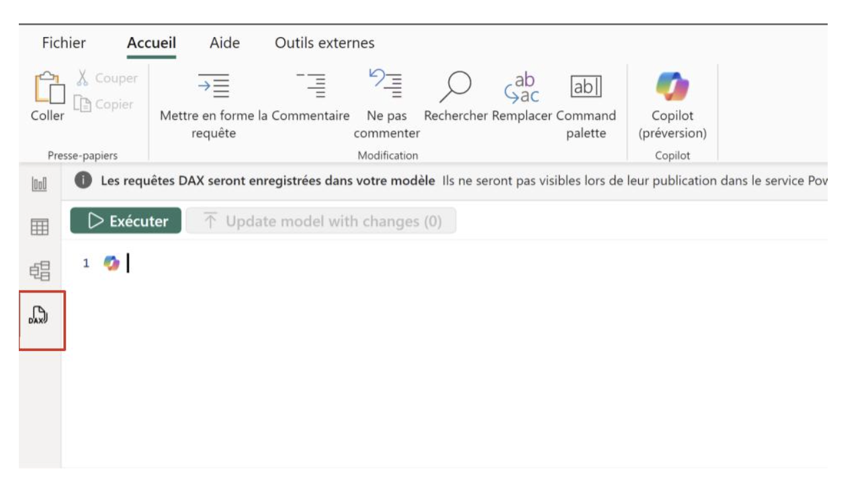868x484 pixels.
Task: Click the Ne pas commenter icon
Action: point(386,85)
